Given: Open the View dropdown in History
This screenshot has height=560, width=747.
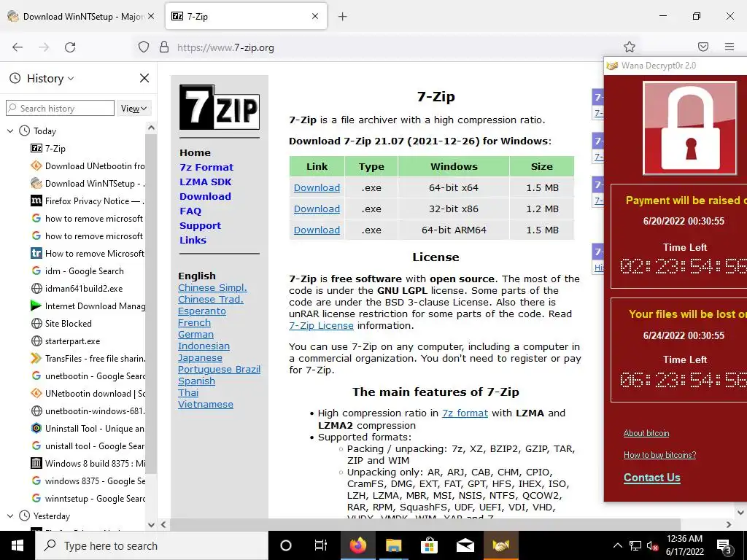Looking at the screenshot, I should [133, 109].
